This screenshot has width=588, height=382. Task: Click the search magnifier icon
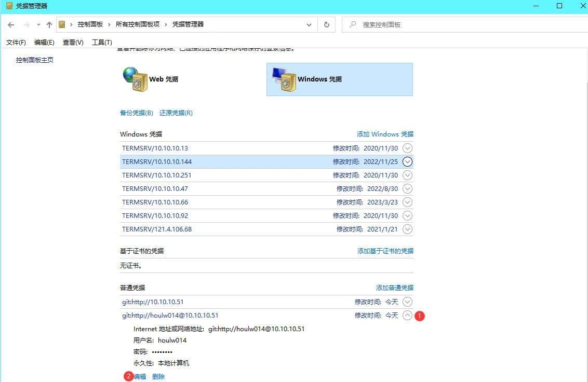tap(354, 24)
